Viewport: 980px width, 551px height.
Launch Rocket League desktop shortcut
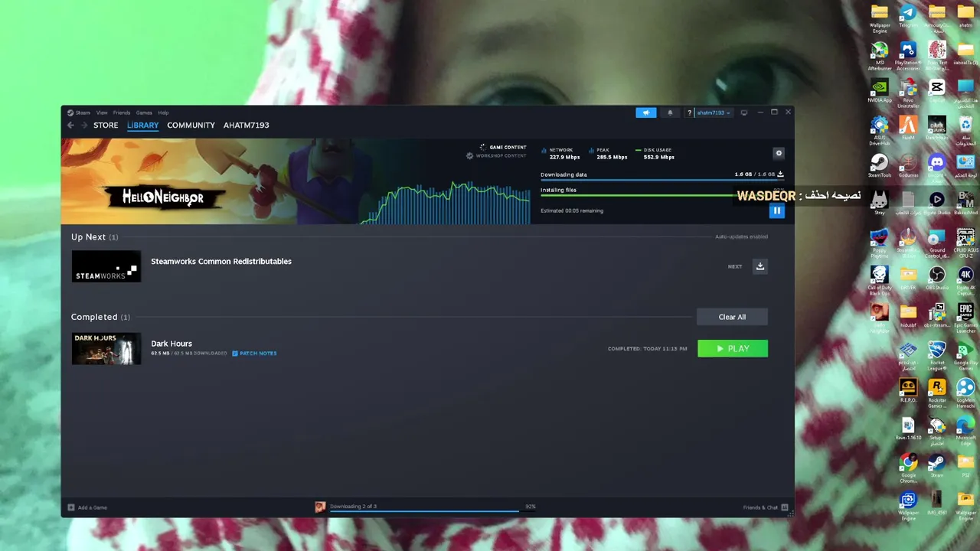pos(936,355)
